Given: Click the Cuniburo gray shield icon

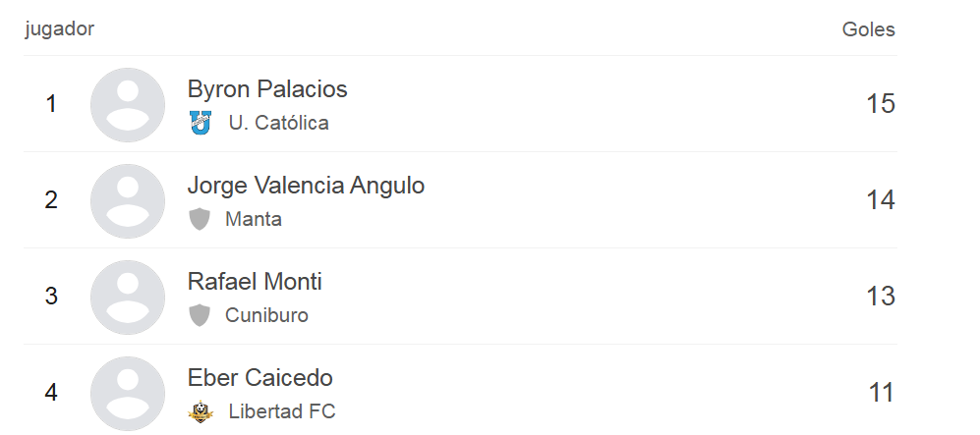Looking at the screenshot, I should [x=200, y=315].
